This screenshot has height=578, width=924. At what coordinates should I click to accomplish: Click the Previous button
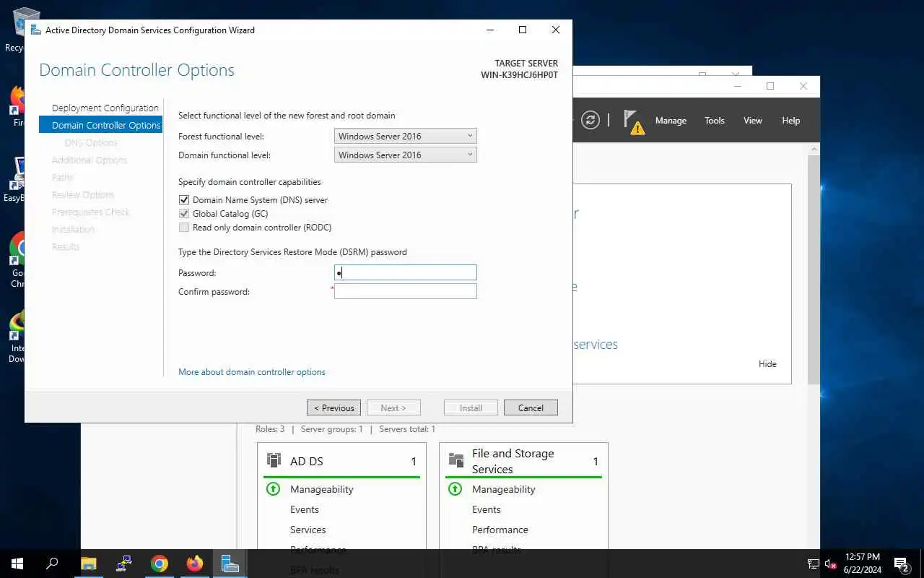pos(334,407)
